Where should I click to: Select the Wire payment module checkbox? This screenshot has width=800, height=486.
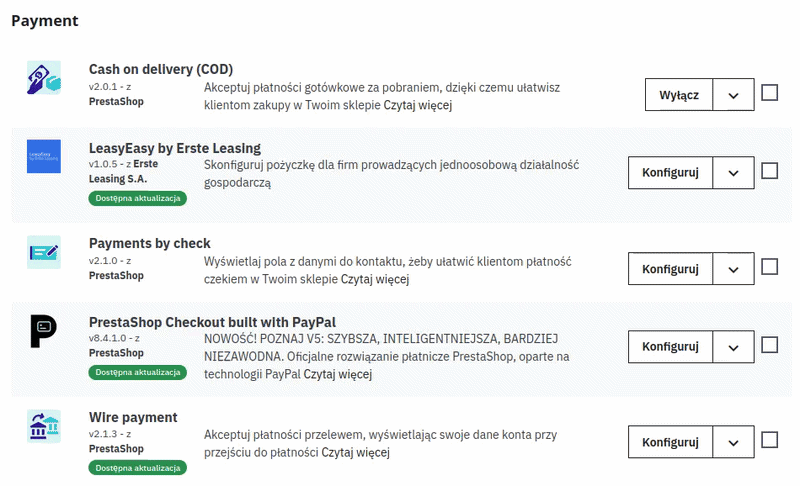[x=769, y=440]
